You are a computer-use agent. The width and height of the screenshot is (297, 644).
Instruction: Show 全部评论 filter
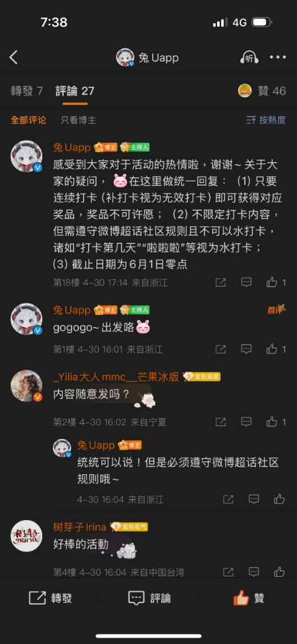pyautogui.click(x=28, y=120)
